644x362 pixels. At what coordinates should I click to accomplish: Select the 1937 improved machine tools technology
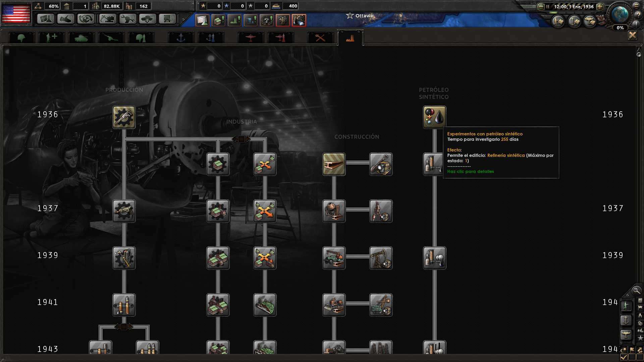coord(124,211)
